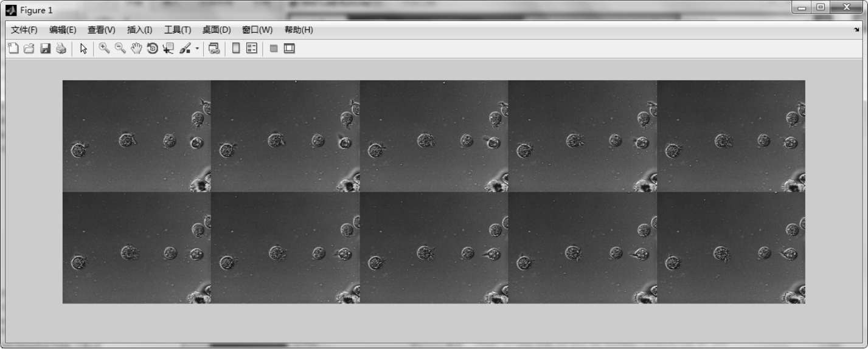Toggle the Edit Plot arrow pointer

[84, 49]
